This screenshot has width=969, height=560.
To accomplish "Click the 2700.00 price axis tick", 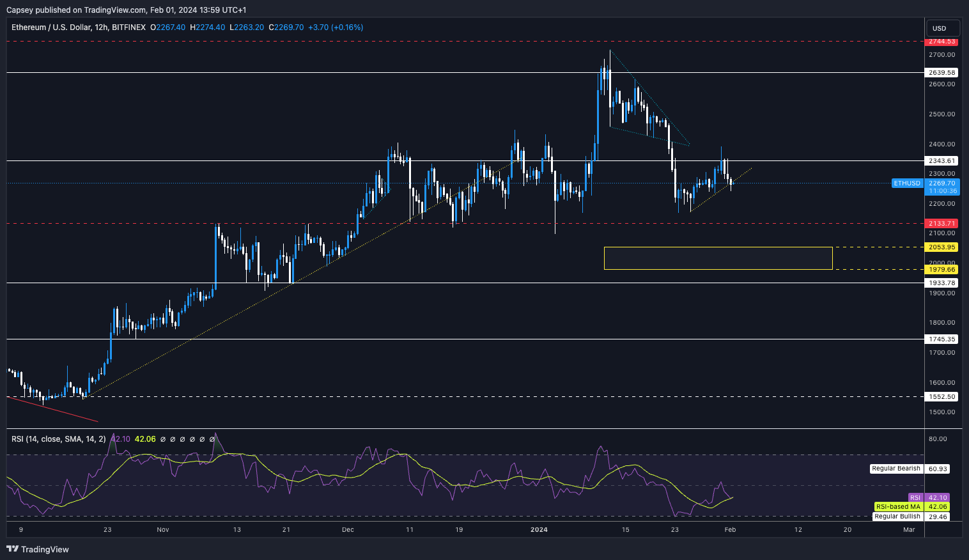I will coord(942,55).
